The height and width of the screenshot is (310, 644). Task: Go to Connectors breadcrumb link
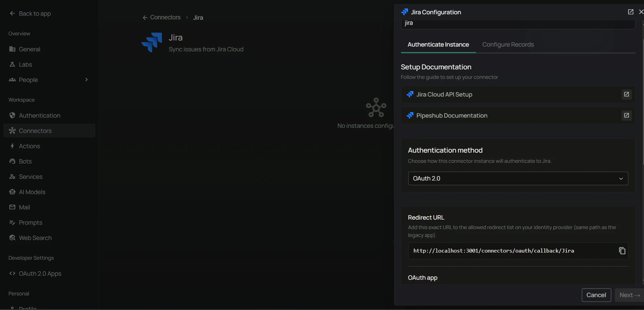coord(165,17)
